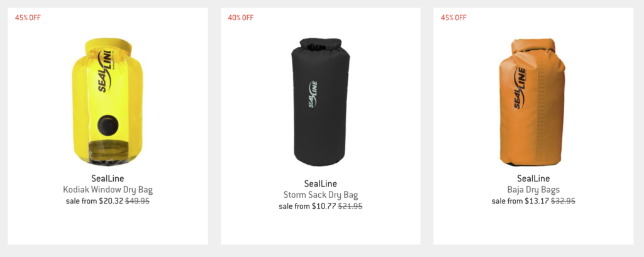
Task: Open the black Storm Sack Dry Bag image
Action: (321, 102)
